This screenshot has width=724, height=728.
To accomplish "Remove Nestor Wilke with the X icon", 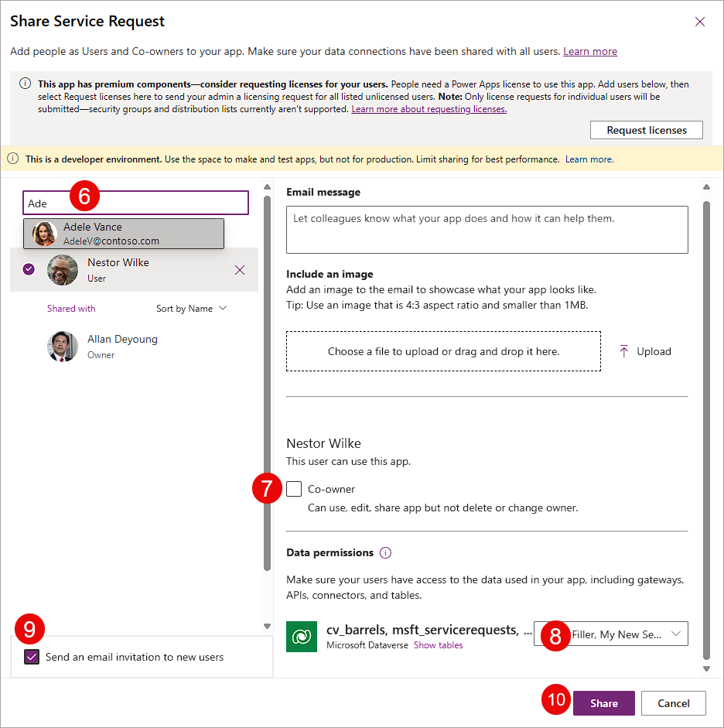I will (240, 270).
